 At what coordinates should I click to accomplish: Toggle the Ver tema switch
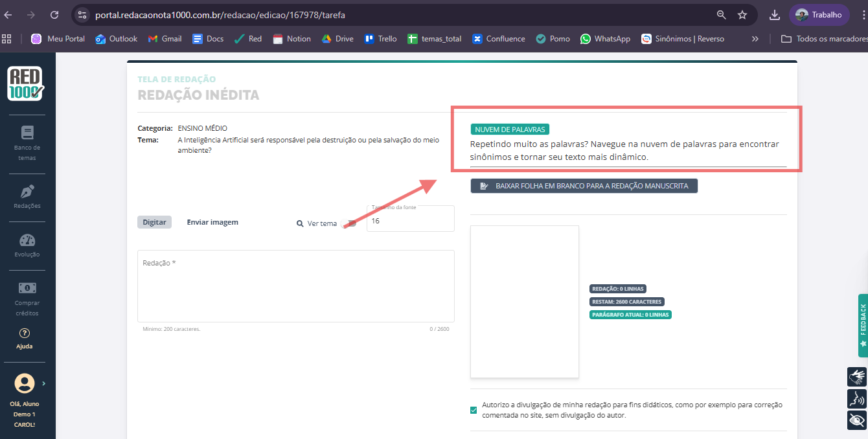click(x=349, y=223)
